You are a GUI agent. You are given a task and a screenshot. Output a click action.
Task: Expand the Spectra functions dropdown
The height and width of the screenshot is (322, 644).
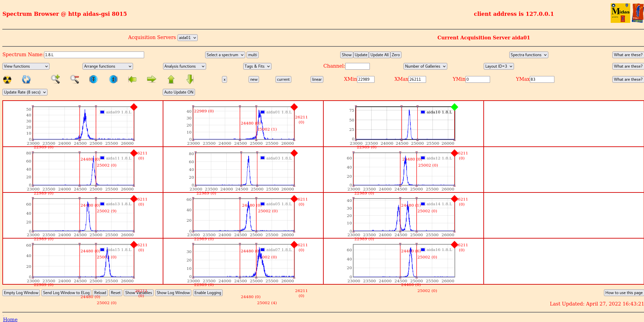(529, 55)
